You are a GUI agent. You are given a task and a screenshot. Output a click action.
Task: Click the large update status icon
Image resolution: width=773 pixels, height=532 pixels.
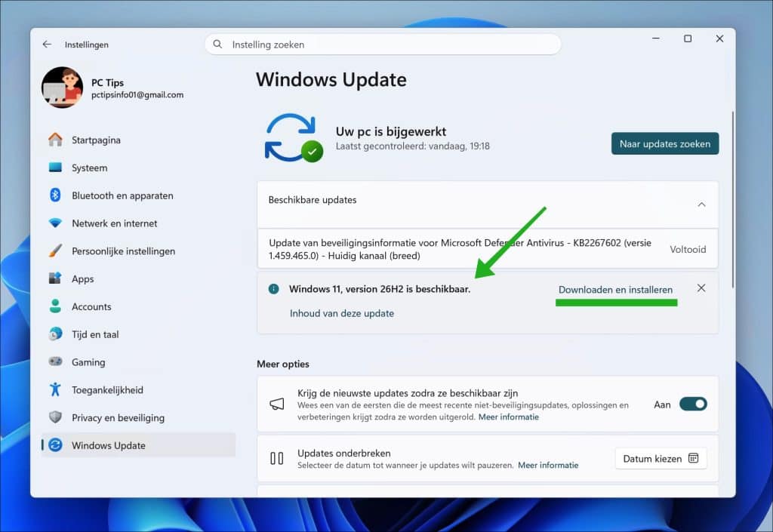coord(294,138)
